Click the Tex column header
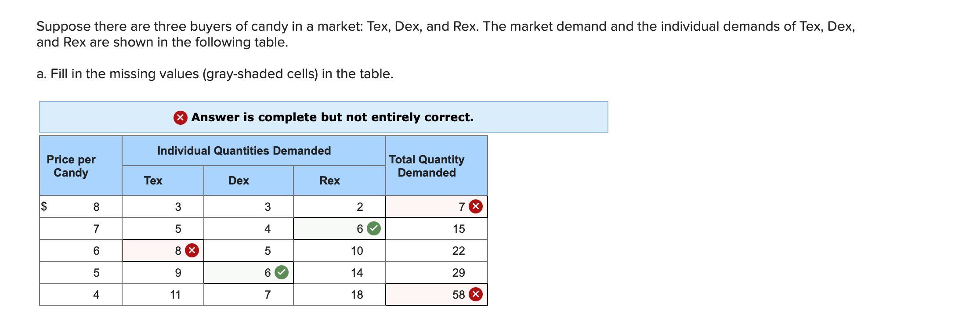 point(152,180)
